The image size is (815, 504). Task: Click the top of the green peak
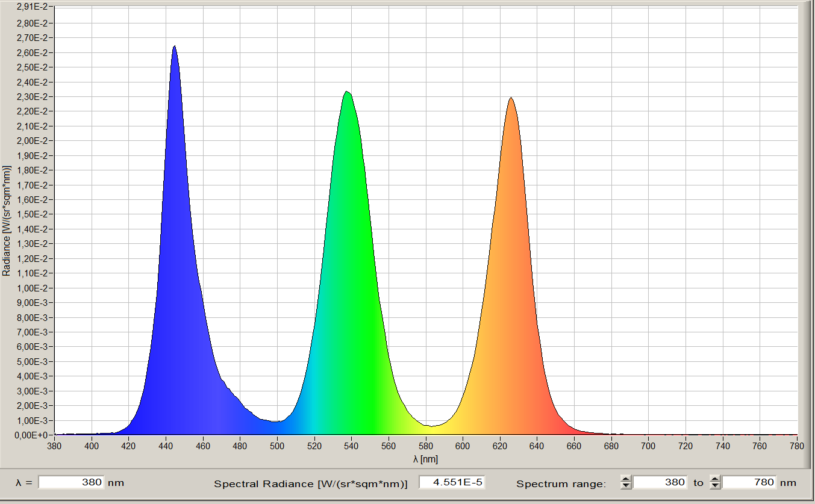coord(346,92)
